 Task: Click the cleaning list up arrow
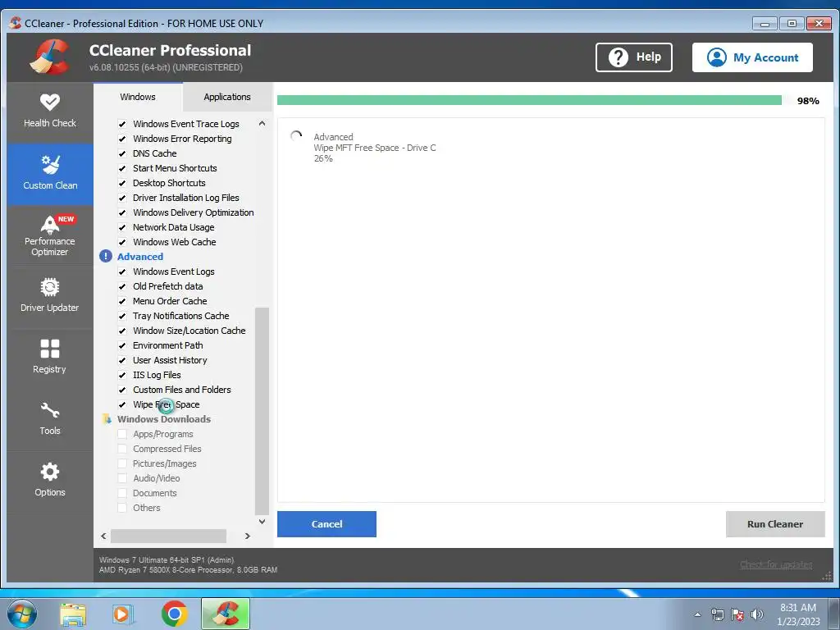point(262,124)
